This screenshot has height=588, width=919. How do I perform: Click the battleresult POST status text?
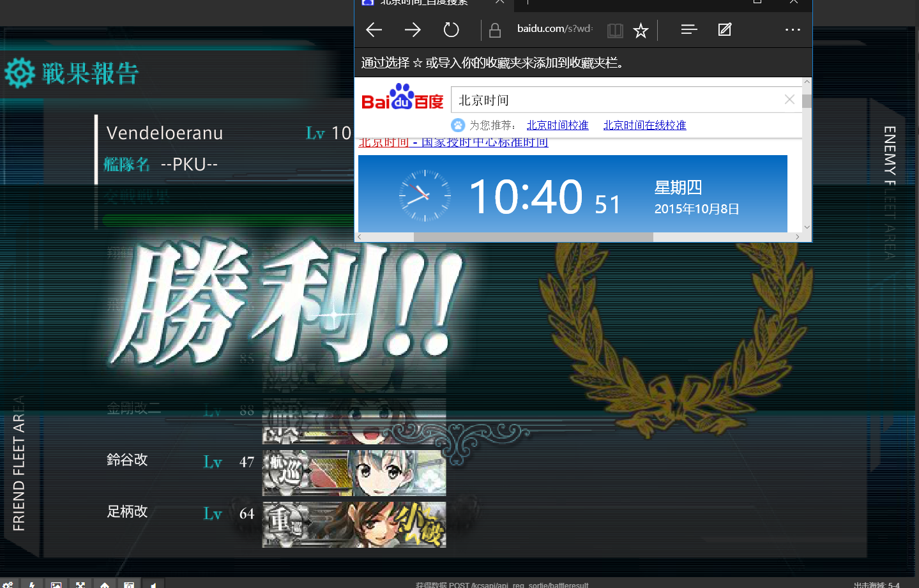click(502, 585)
